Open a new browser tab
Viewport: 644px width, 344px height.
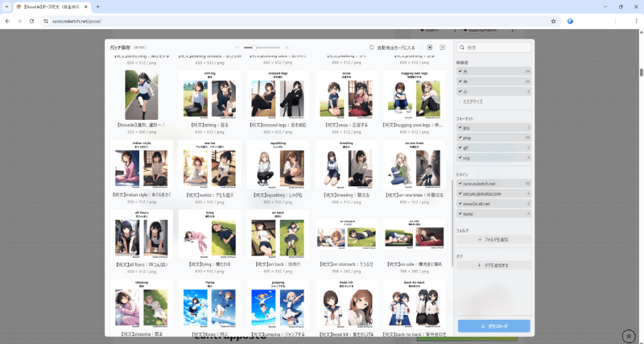(97, 6)
